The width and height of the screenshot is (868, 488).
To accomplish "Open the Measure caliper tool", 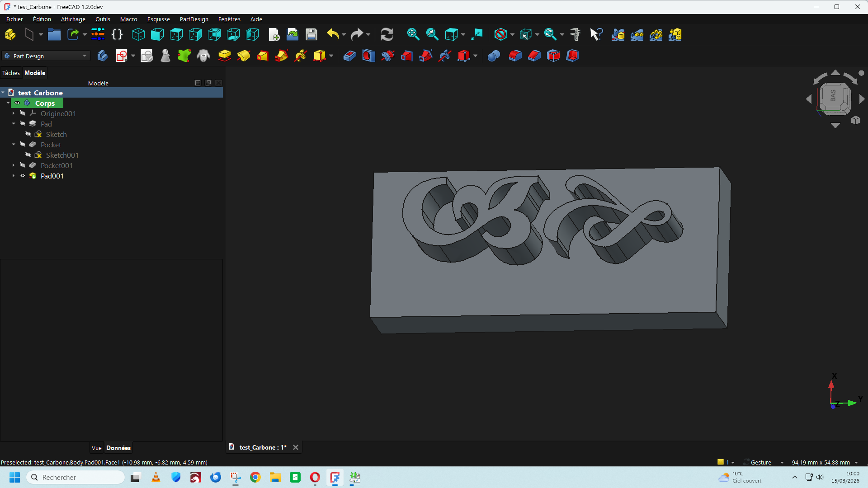I will tap(575, 34).
